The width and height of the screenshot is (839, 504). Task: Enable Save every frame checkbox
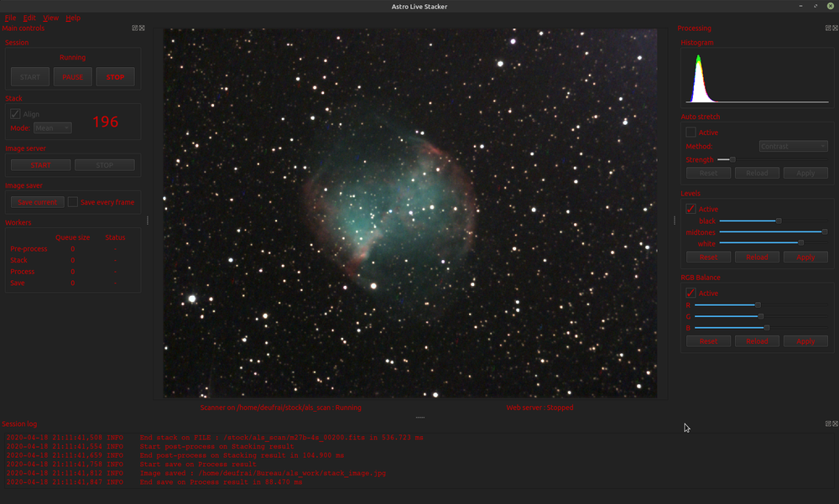click(73, 202)
